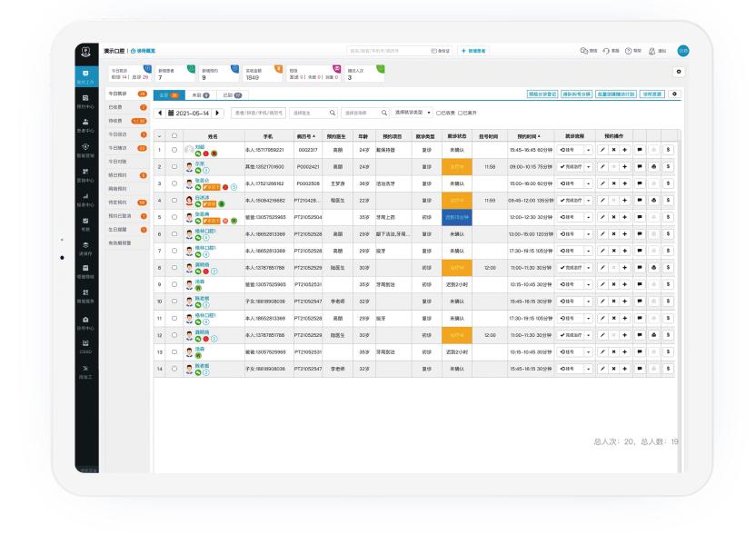The height and width of the screenshot is (534, 756).
Task: Expand the visit process dropdown arrow in row 8
Action: click(x=588, y=268)
